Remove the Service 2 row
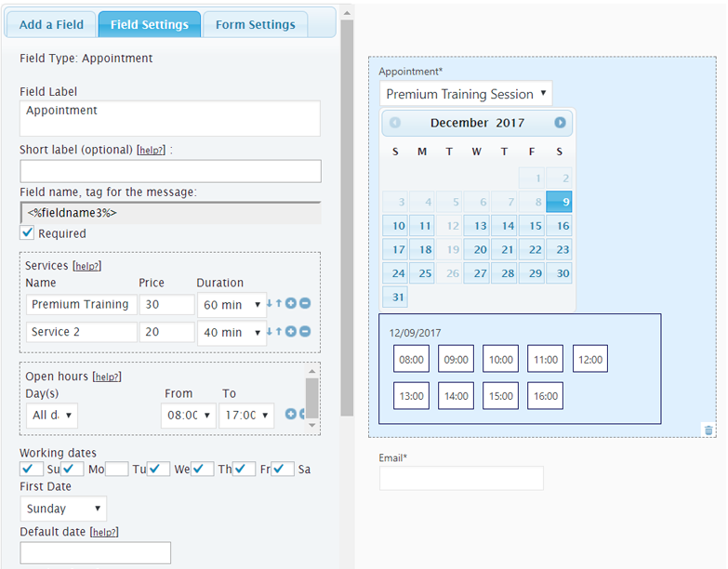The width and height of the screenshot is (728, 569). (305, 332)
